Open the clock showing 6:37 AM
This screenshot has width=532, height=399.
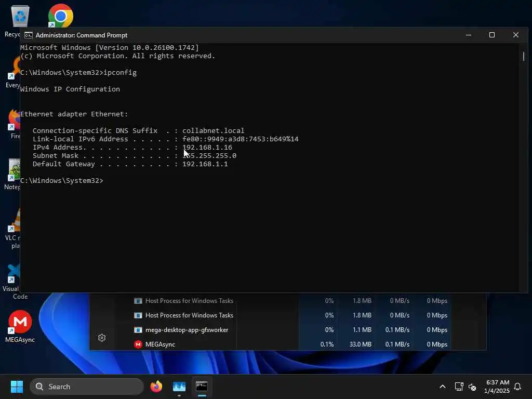[x=497, y=387]
